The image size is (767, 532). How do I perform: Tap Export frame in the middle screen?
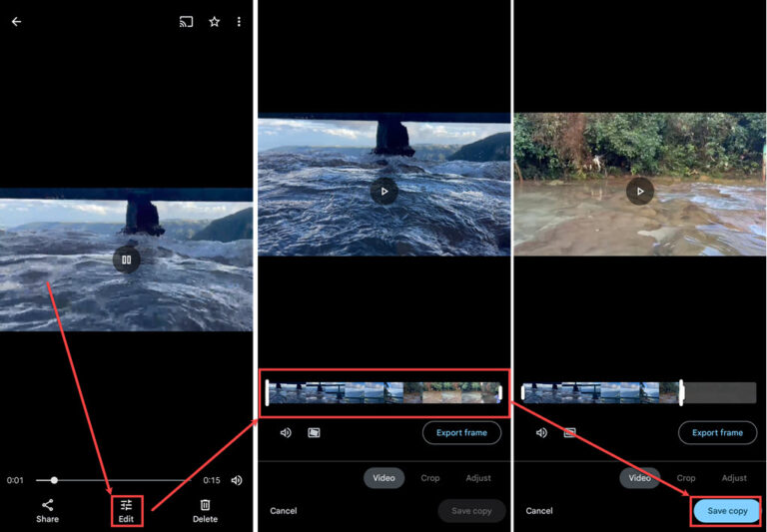pos(461,433)
